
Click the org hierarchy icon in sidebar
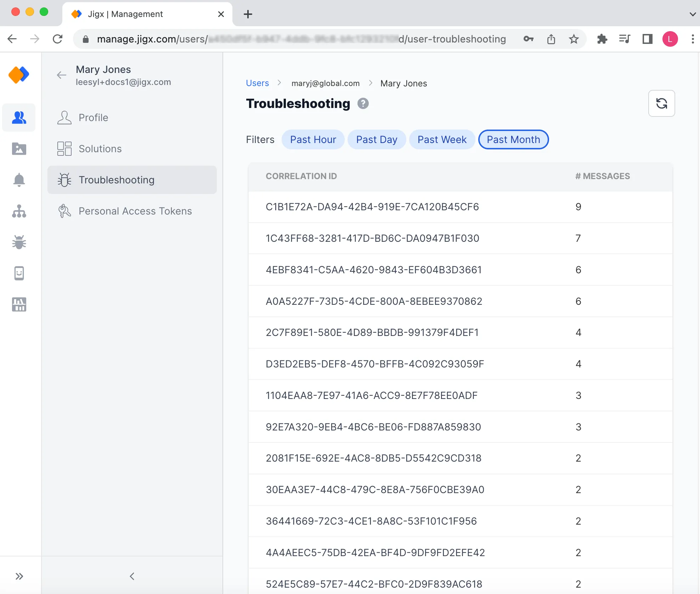tap(19, 210)
